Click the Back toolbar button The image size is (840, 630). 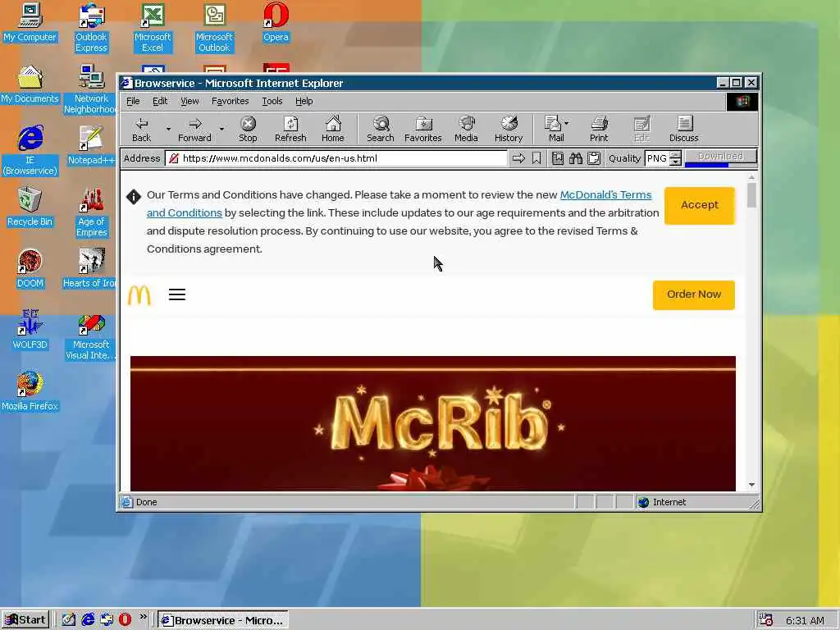[141, 130]
